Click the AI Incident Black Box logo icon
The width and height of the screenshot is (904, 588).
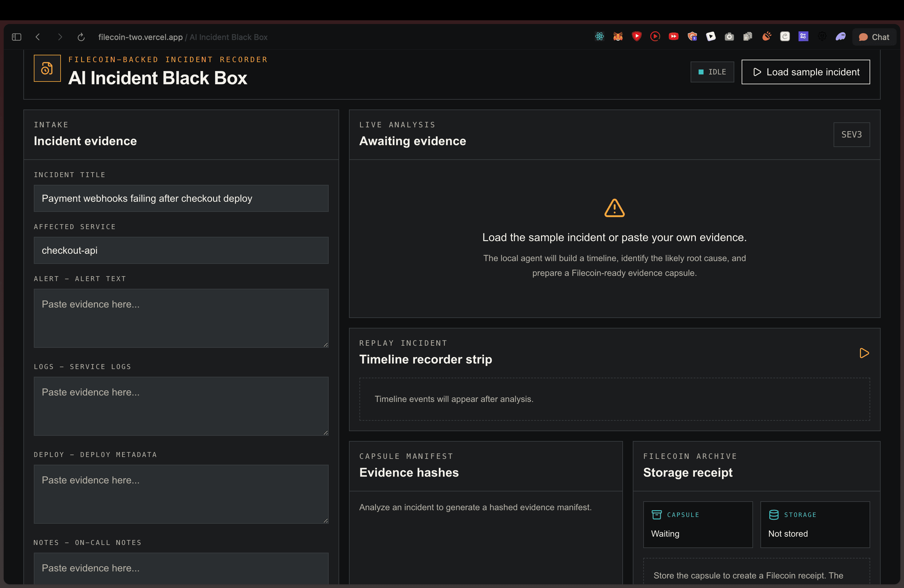[47, 68]
